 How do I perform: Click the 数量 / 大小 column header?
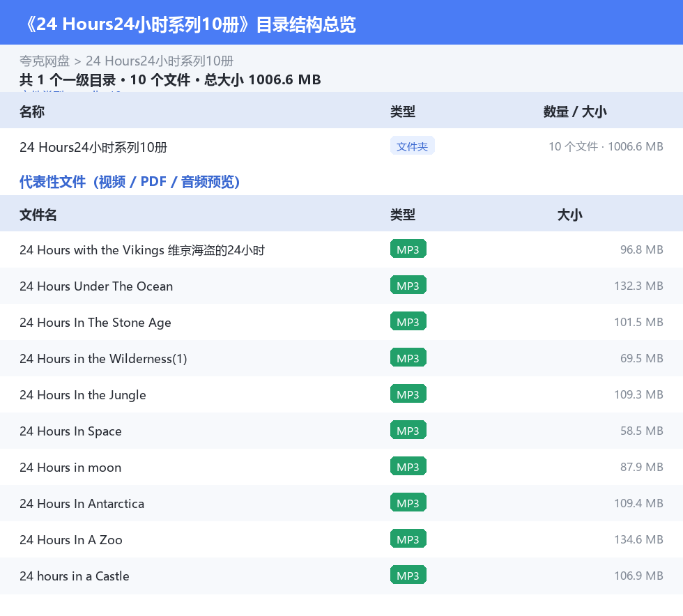[574, 111]
